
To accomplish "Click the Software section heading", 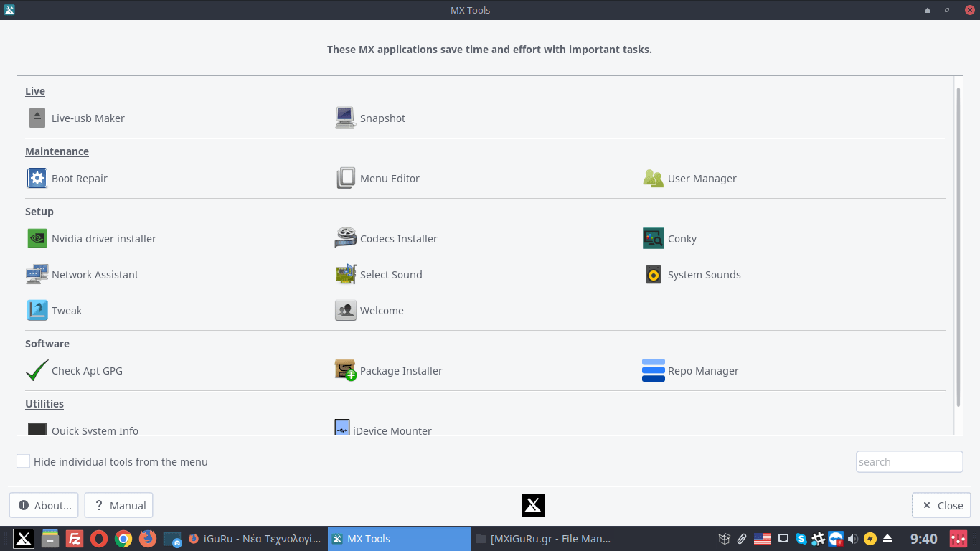I will click(x=47, y=344).
